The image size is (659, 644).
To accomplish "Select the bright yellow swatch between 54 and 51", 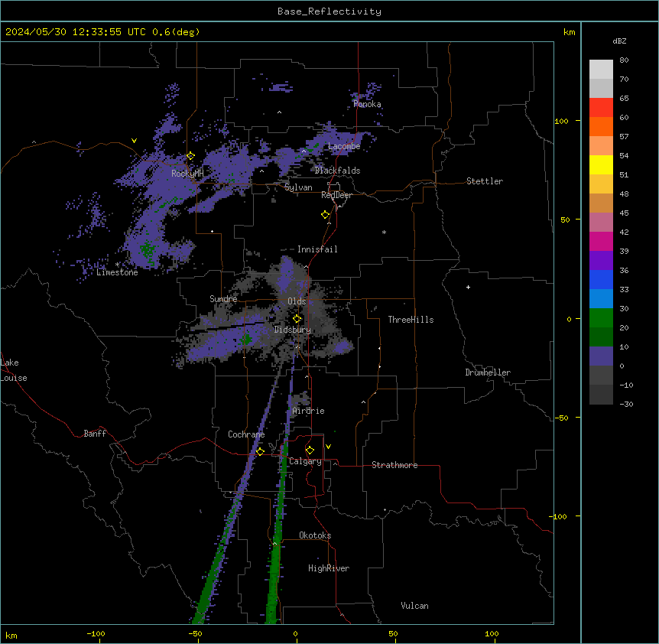I will [601, 164].
